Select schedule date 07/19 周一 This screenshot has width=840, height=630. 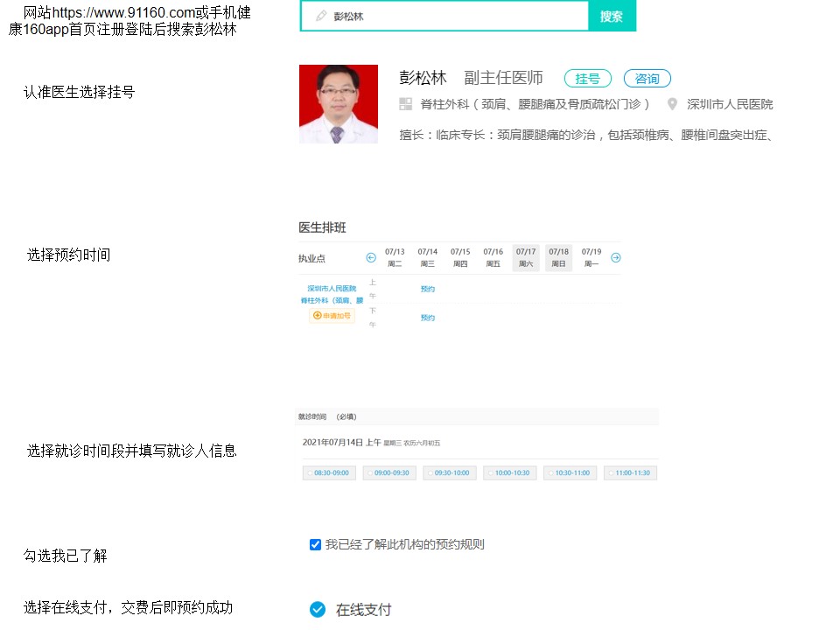(x=591, y=257)
